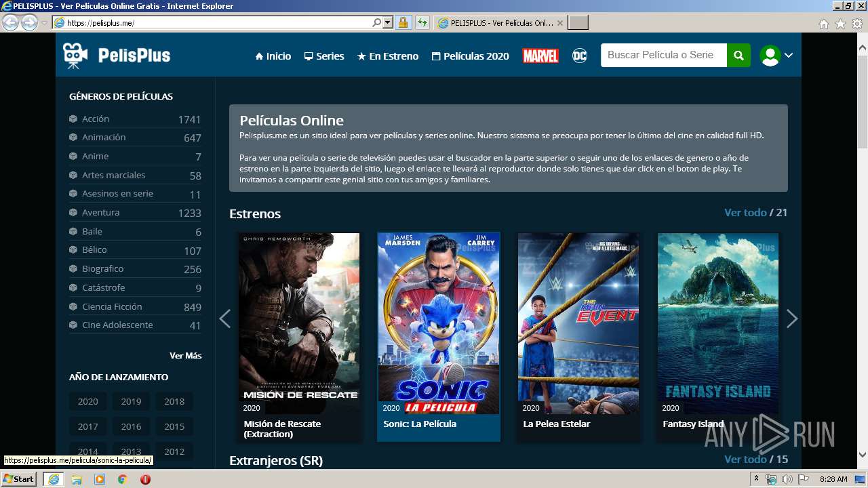The image size is (868, 488).
Task: Select the Baile genre
Action: click(x=135, y=231)
